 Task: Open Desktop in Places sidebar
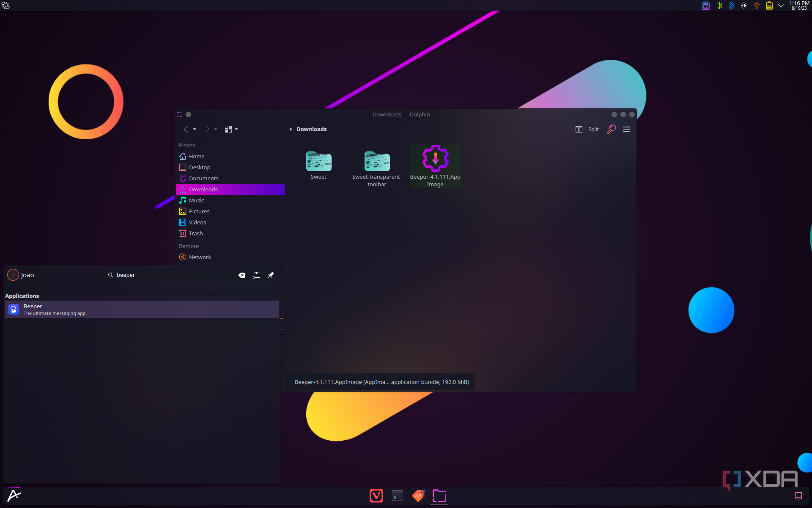click(x=230, y=167)
